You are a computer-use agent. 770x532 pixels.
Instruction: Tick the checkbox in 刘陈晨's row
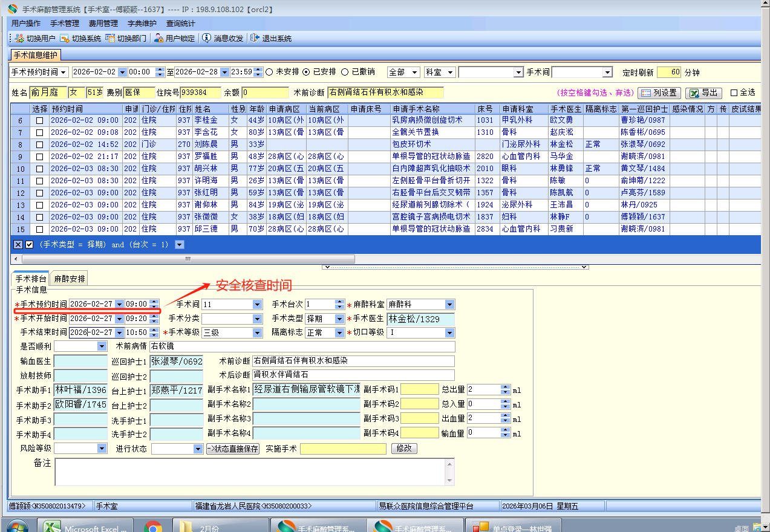(x=40, y=144)
